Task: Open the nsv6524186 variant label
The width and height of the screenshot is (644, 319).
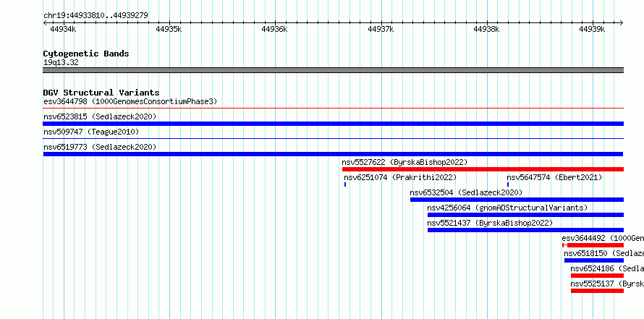Action: tap(607, 268)
